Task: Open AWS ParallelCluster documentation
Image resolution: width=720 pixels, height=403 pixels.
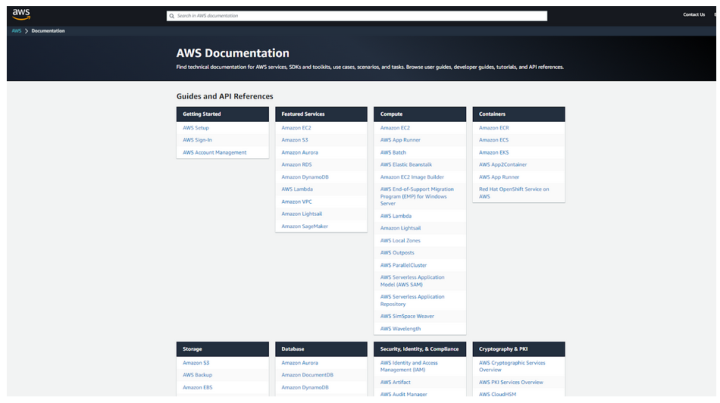Action: point(404,265)
